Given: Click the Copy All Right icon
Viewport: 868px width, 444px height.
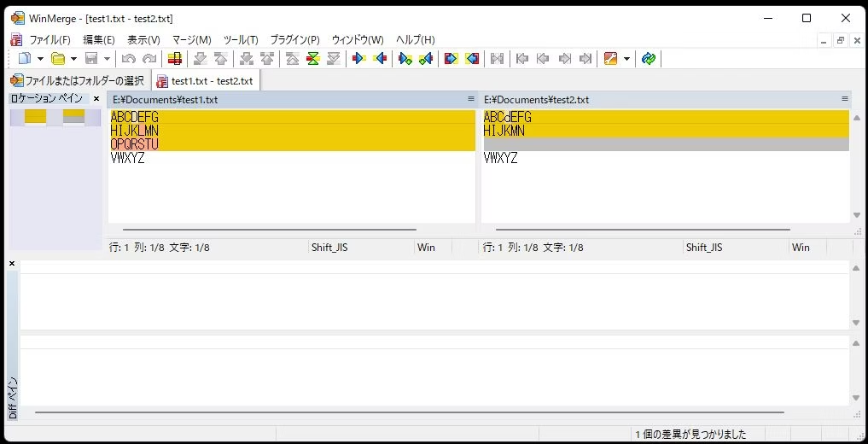Looking at the screenshot, I should tap(451, 58).
